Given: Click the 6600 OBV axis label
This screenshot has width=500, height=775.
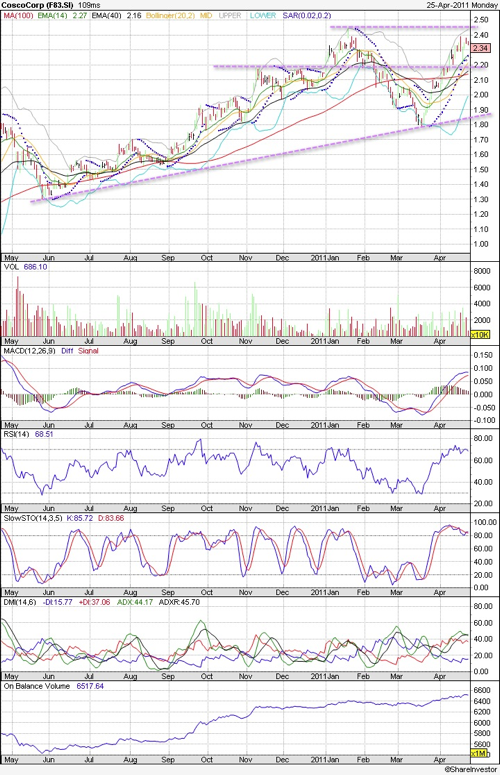Looking at the screenshot, I should point(482,690).
